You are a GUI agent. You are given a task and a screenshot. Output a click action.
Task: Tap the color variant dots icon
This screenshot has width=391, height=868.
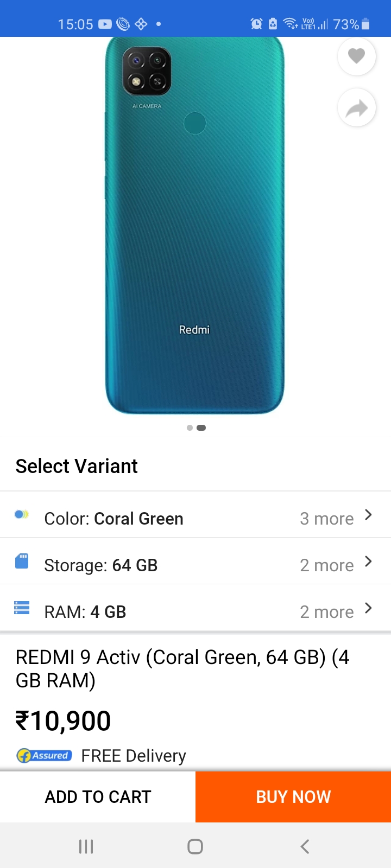(22, 514)
